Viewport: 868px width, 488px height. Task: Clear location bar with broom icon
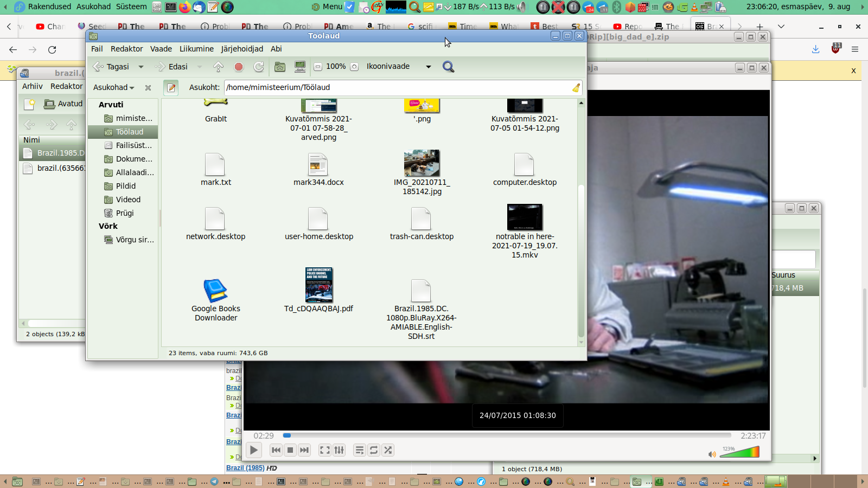(576, 87)
